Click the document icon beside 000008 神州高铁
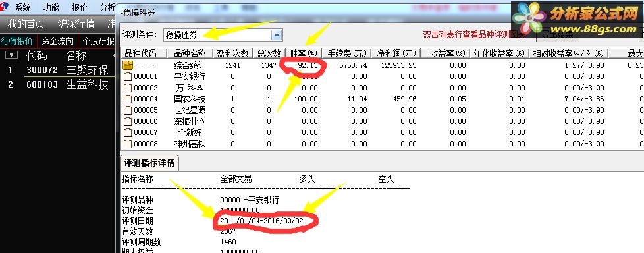Image resolution: width=644 pixels, height=253 pixels. 128,144
